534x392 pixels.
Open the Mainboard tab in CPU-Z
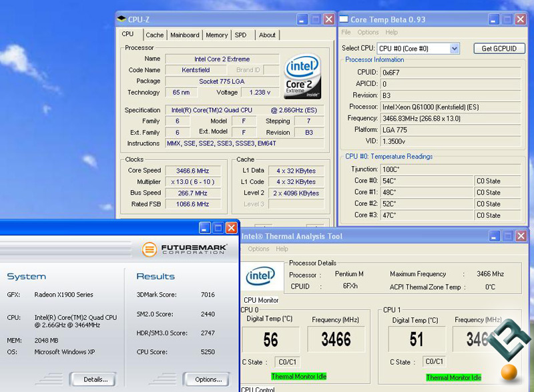point(185,35)
